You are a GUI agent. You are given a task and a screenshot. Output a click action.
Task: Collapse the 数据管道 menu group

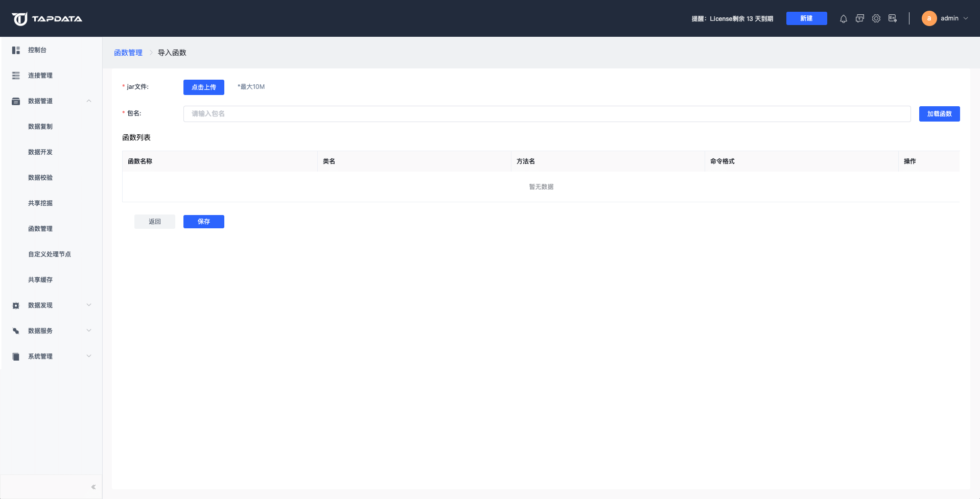pyautogui.click(x=89, y=101)
